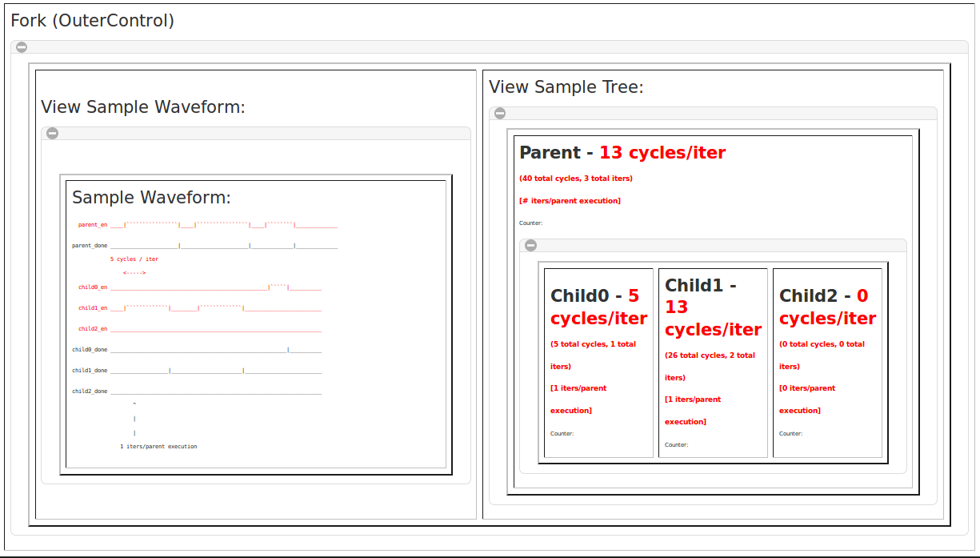Click the child1_en waveform label

click(x=93, y=307)
